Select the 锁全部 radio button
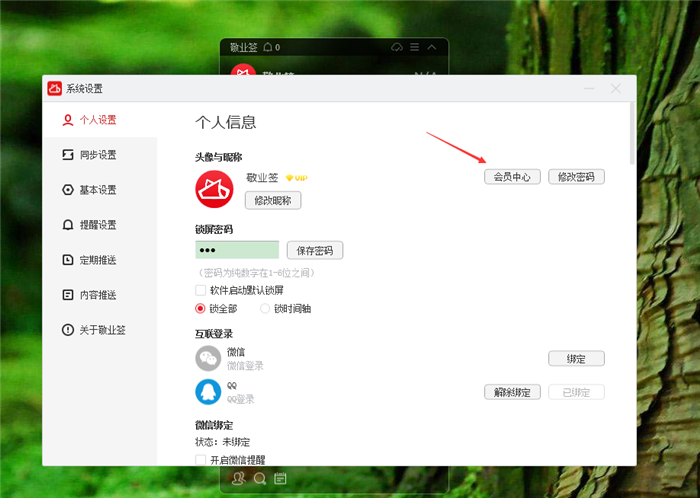This screenshot has height=498, width=700. pos(201,308)
